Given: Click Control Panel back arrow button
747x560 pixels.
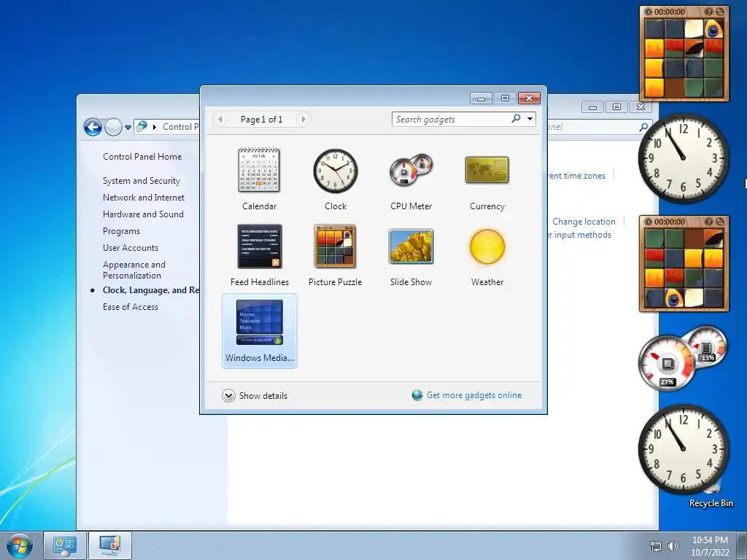Looking at the screenshot, I should (x=93, y=127).
